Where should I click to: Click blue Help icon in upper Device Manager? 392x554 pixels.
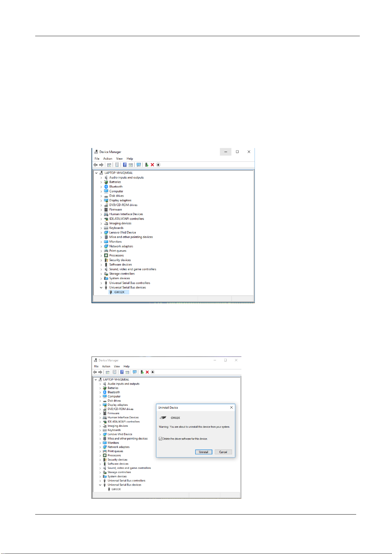(125, 165)
